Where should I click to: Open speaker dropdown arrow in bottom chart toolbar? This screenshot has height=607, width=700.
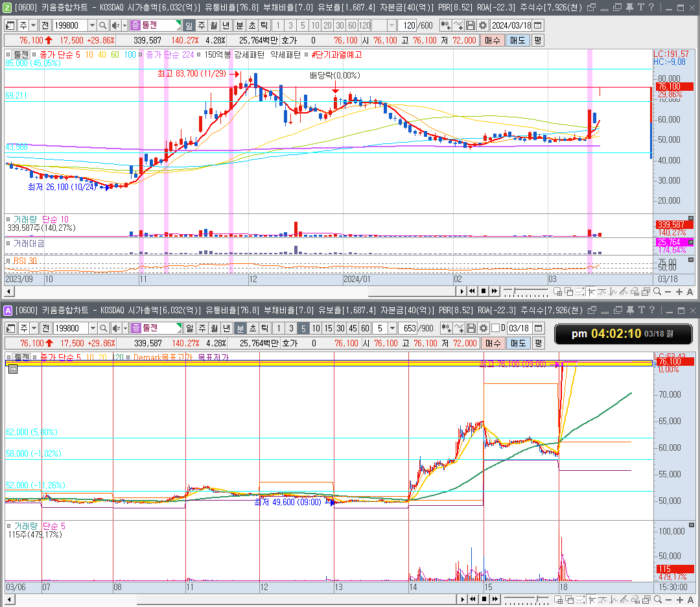(x=125, y=328)
